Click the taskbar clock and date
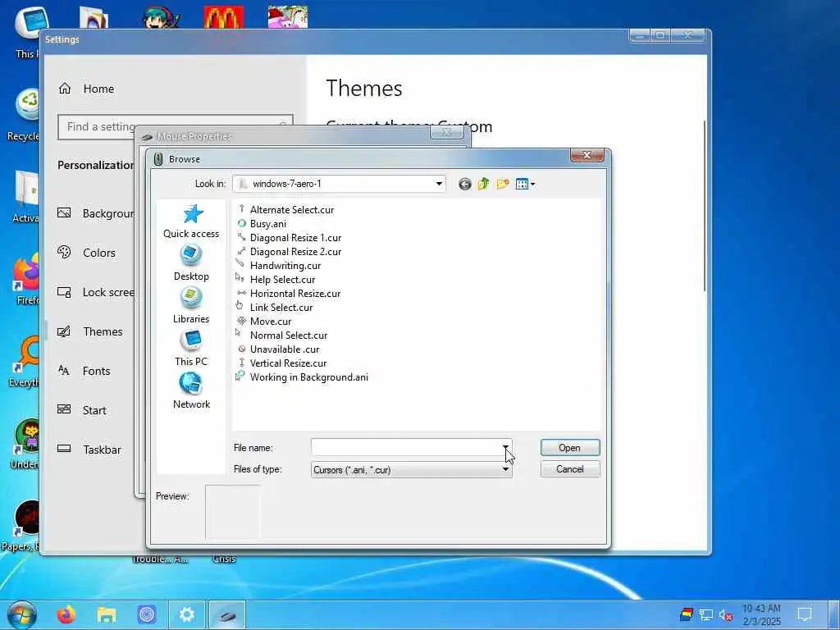Screen dimensions: 840x630 762,614
